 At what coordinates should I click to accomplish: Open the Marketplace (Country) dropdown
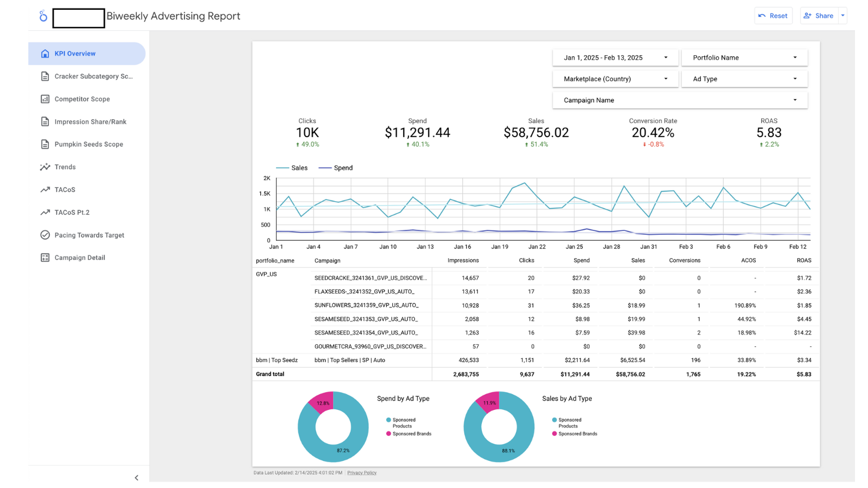(x=615, y=79)
